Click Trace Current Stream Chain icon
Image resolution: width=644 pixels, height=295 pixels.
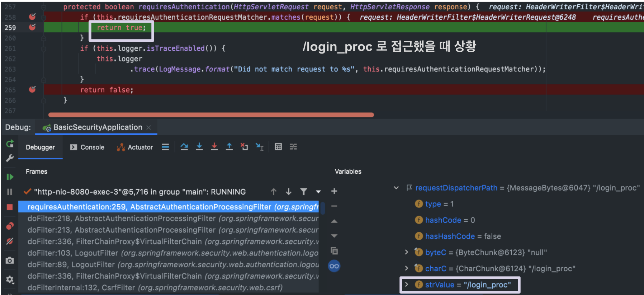[x=293, y=146]
